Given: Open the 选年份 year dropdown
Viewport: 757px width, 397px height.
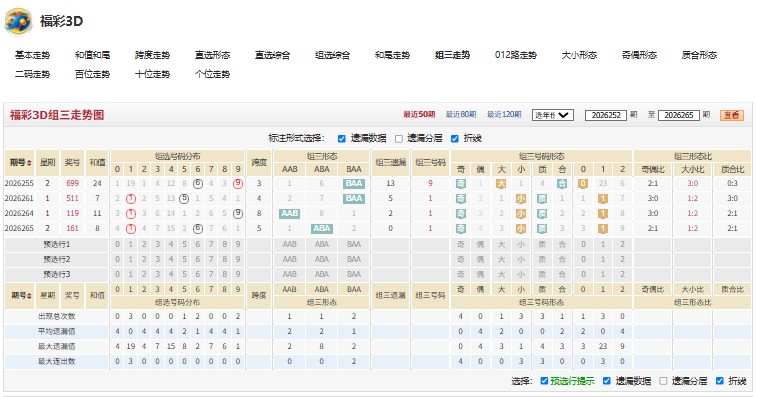Looking at the screenshot, I should [553, 115].
